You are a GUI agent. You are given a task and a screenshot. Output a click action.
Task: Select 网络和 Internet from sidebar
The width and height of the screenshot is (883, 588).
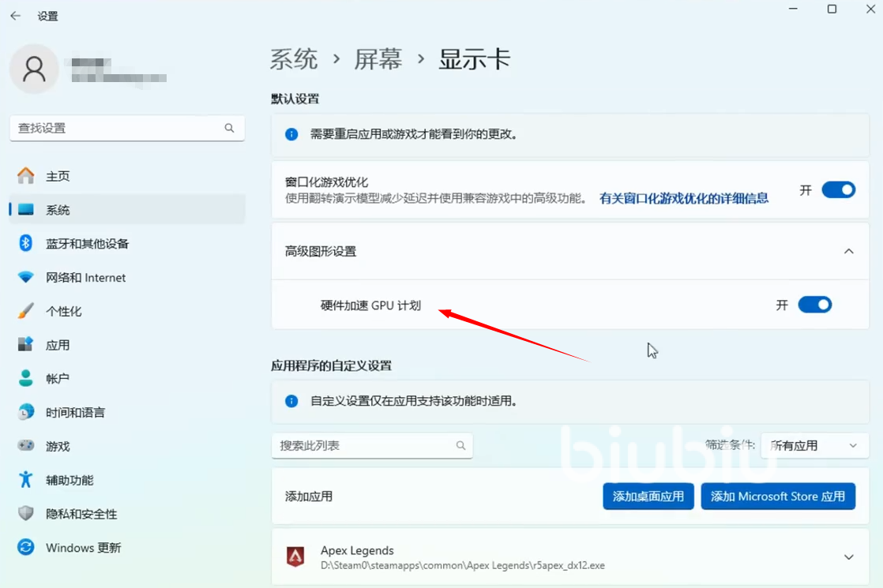click(85, 277)
